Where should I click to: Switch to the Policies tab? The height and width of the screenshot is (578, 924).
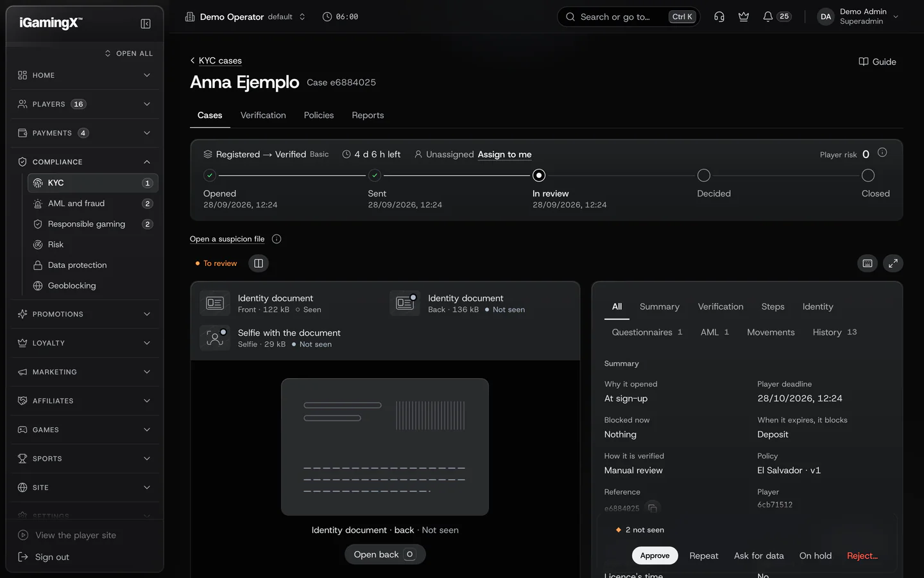pyautogui.click(x=319, y=115)
